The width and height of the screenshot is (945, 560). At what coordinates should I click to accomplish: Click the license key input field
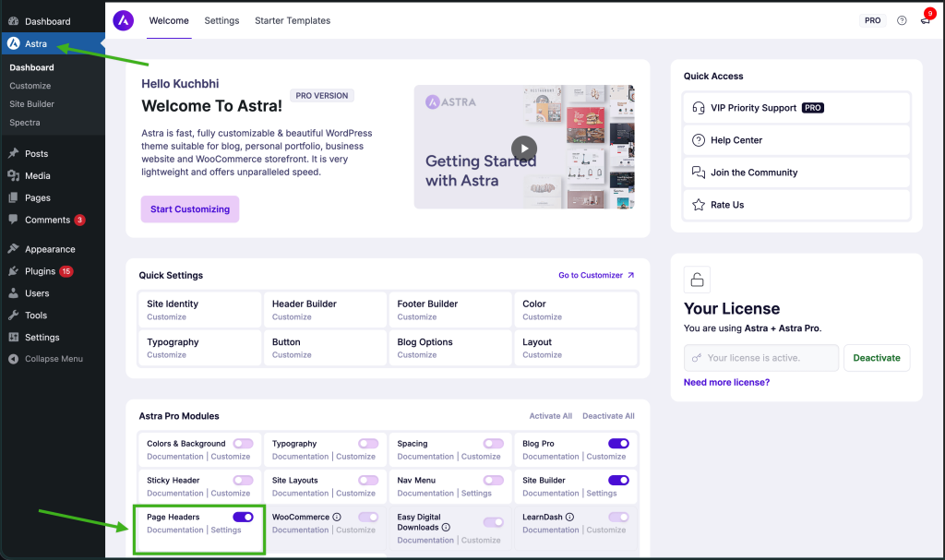click(x=760, y=357)
